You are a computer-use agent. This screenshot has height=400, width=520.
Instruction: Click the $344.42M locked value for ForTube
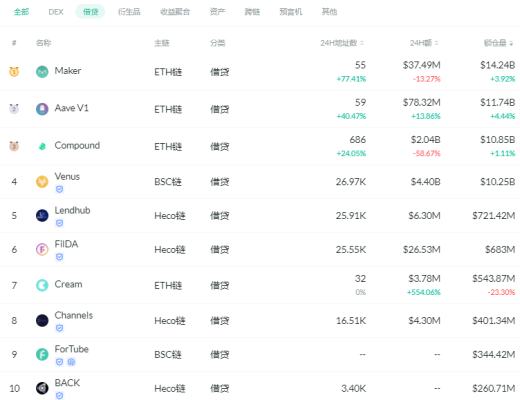point(494,354)
